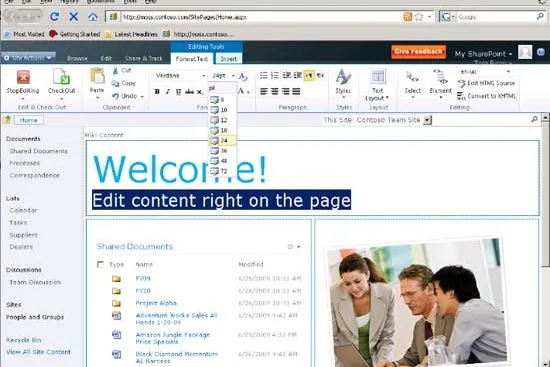
Task: Apply bold to the selected text
Action: pos(157,92)
